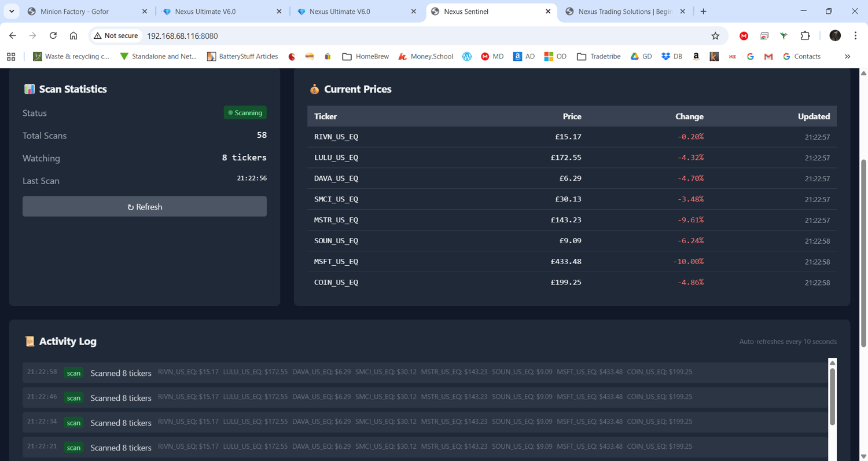The height and width of the screenshot is (461, 868).
Task: Switch to the Minion Factory tab
Action: [x=87, y=12]
